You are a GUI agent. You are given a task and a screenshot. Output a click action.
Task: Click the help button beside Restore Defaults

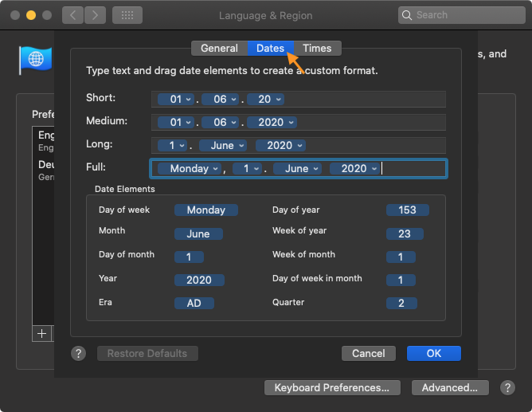pos(78,354)
